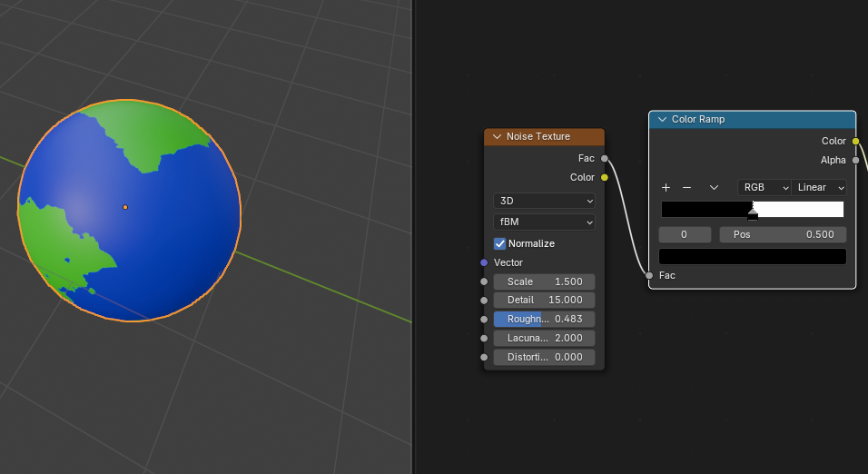Viewport: 868px width, 474px height.
Task: Click the Roughness slider on Noise Texture
Action: click(544, 319)
